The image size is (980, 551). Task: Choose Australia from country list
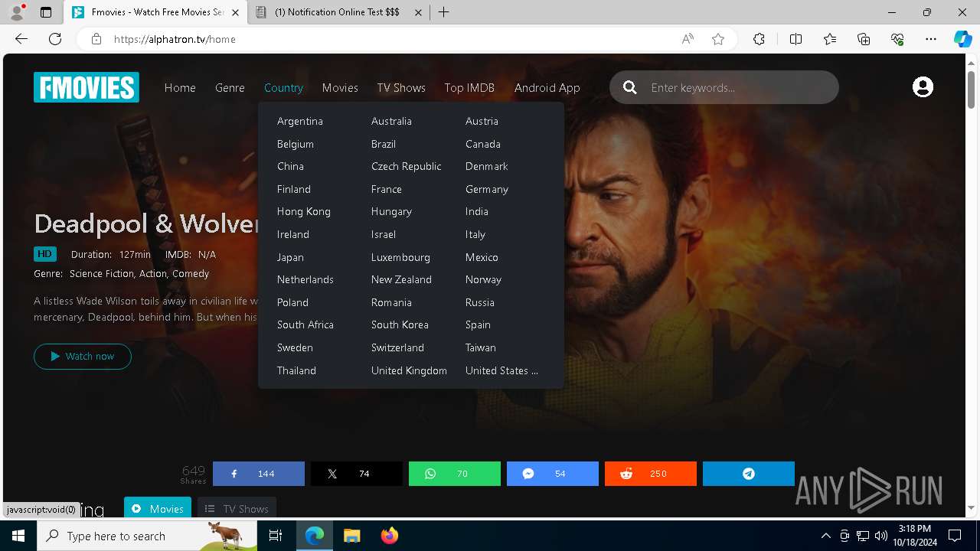coord(391,121)
